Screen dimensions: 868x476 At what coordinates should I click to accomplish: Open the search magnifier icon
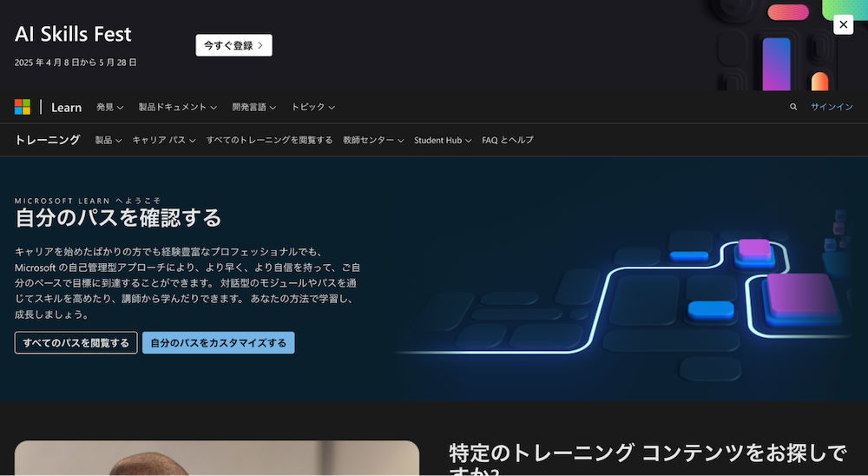click(793, 107)
